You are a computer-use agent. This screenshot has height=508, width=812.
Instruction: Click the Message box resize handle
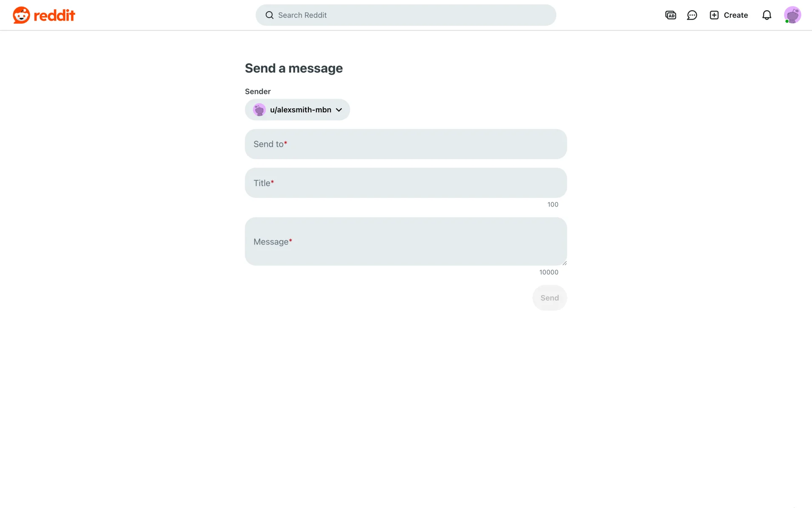coord(564,263)
